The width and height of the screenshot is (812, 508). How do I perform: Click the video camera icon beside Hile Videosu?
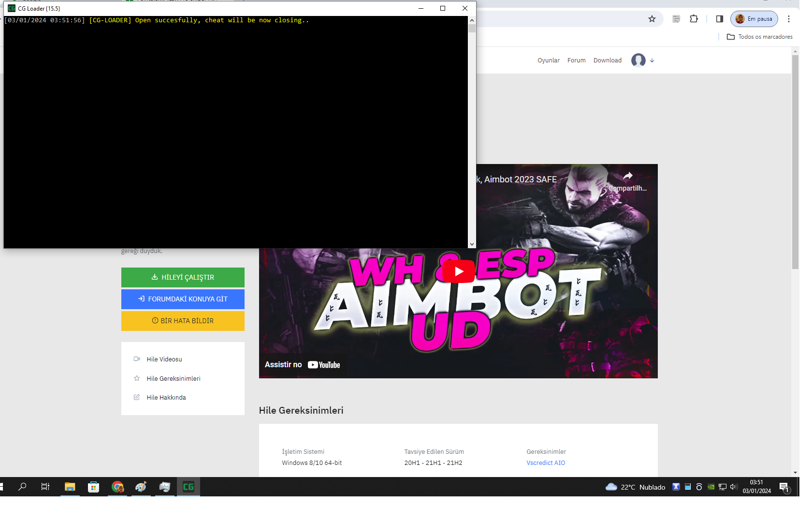137,359
